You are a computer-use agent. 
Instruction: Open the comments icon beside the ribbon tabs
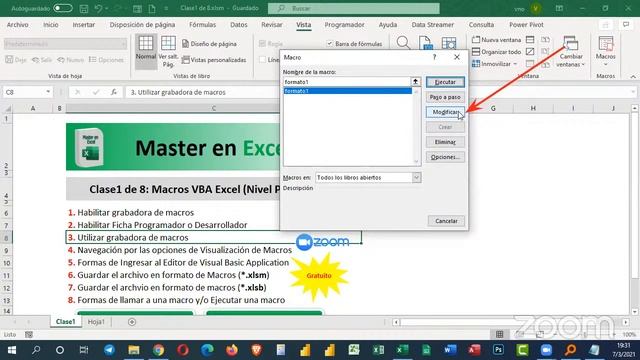click(x=626, y=25)
